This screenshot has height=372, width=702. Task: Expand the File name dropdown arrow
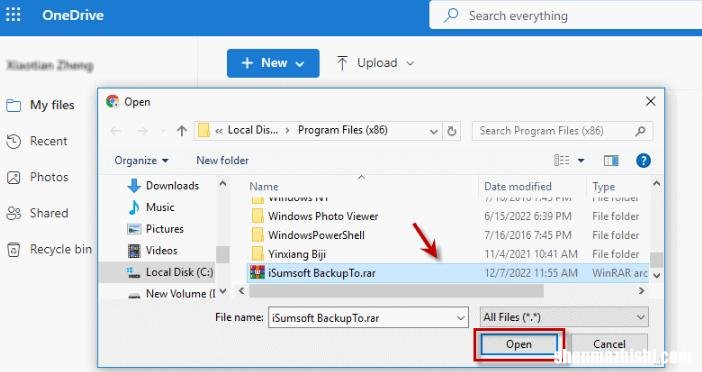click(x=460, y=318)
